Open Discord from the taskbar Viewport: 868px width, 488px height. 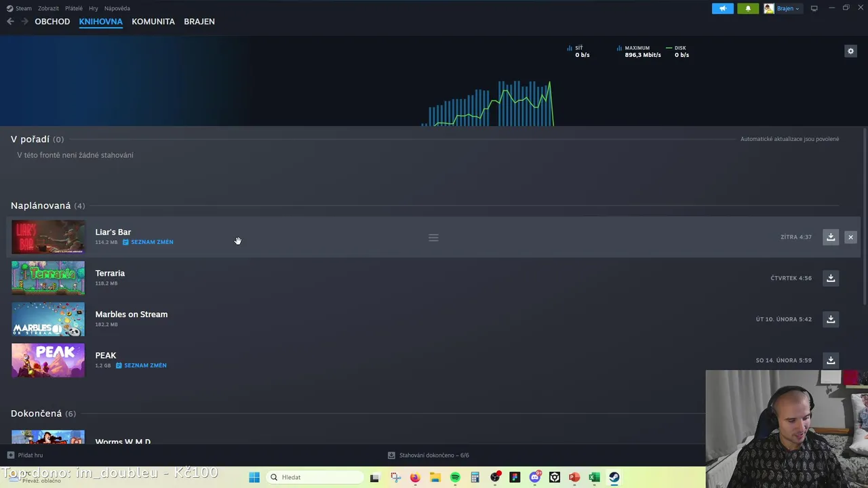point(535,477)
